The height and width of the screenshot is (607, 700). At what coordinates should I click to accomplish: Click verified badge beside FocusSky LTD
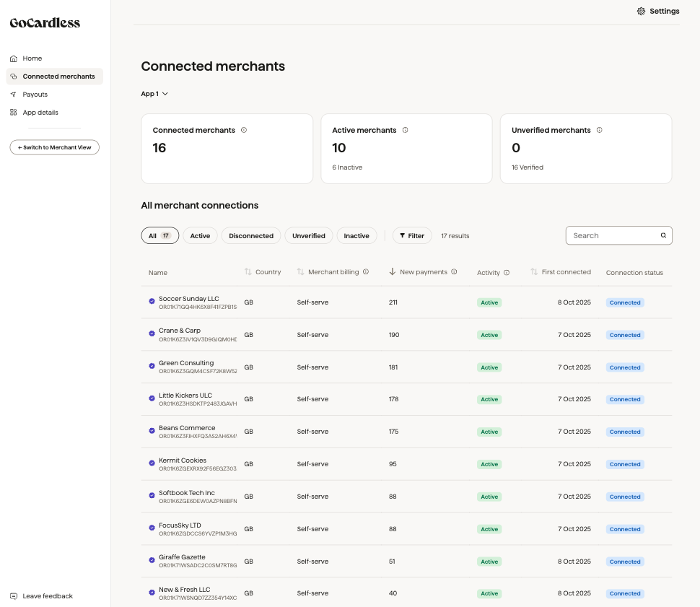click(x=152, y=528)
